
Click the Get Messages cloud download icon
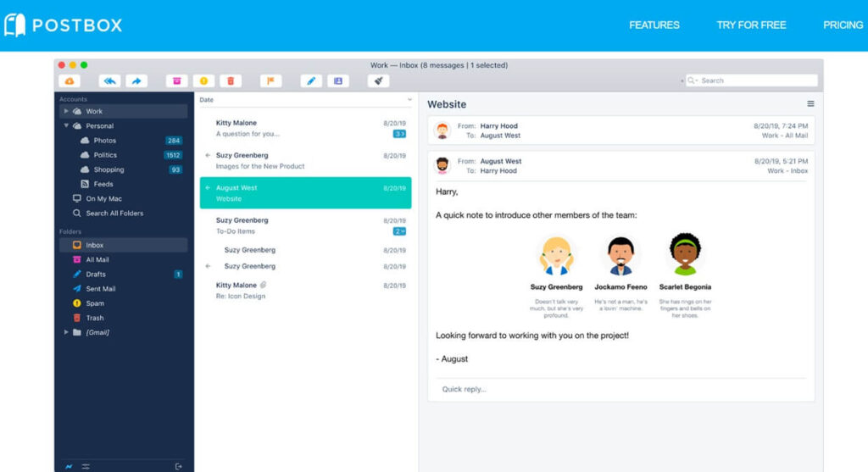pos(70,81)
